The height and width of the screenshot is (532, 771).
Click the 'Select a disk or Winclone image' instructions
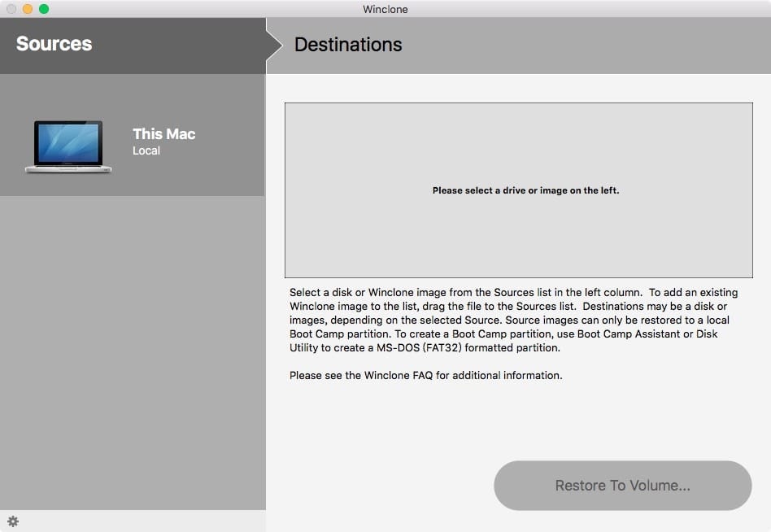click(x=513, y=320)
